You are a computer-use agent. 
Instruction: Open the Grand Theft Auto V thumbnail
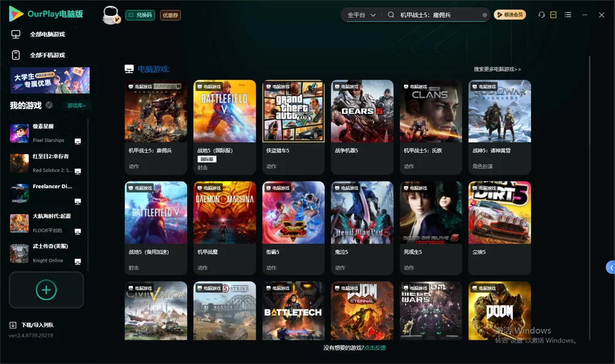click(293, 111)
